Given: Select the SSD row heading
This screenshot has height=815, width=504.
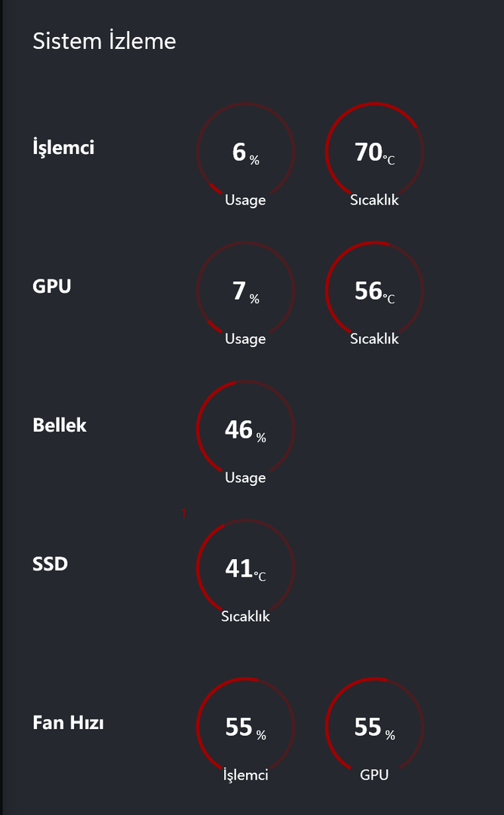Looking at the screenshot, I should click(51, 564).
